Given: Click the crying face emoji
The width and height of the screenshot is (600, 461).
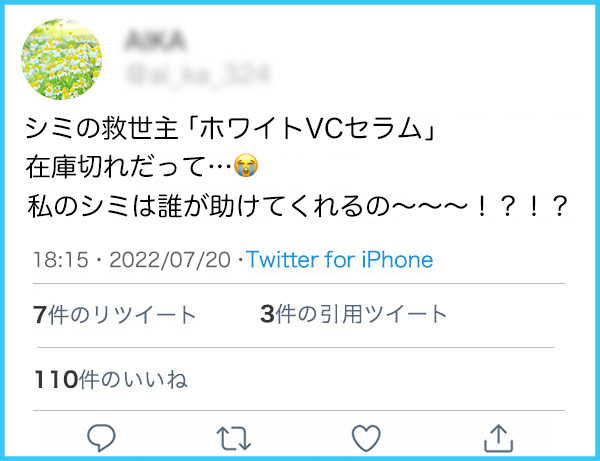Looking at the screenshot, I should pos(246,165).
